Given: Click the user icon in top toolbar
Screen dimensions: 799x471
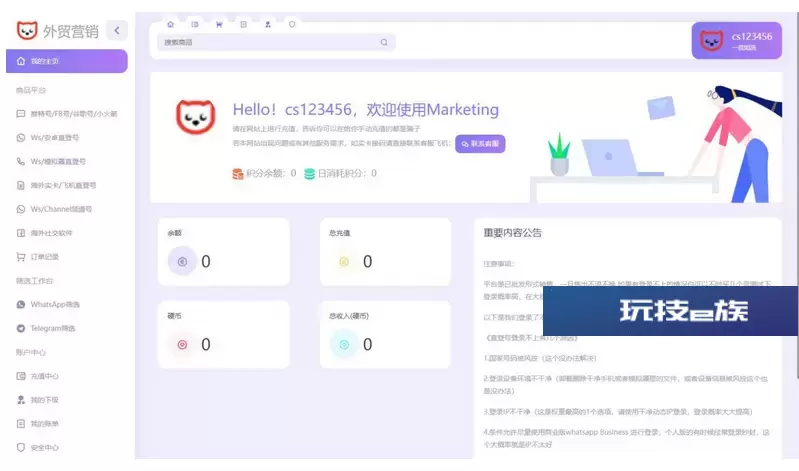Looking at the screenshot, I should (268, 24).
